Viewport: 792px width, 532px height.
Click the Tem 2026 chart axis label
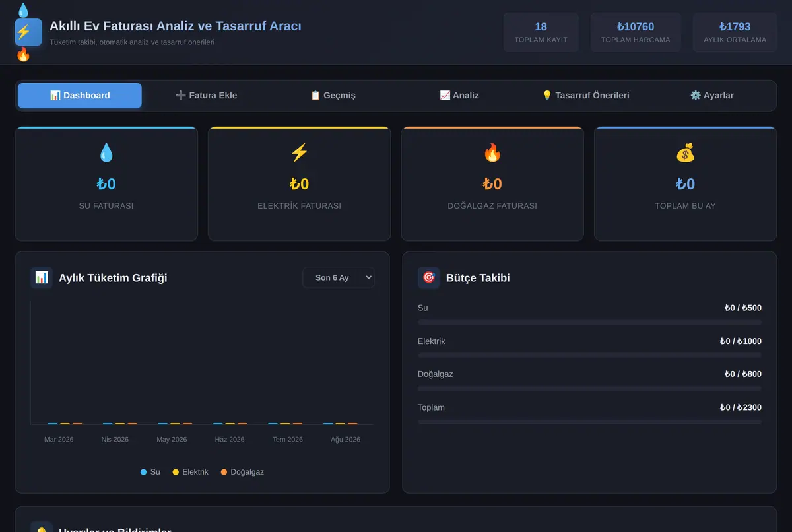click(288, 439)
